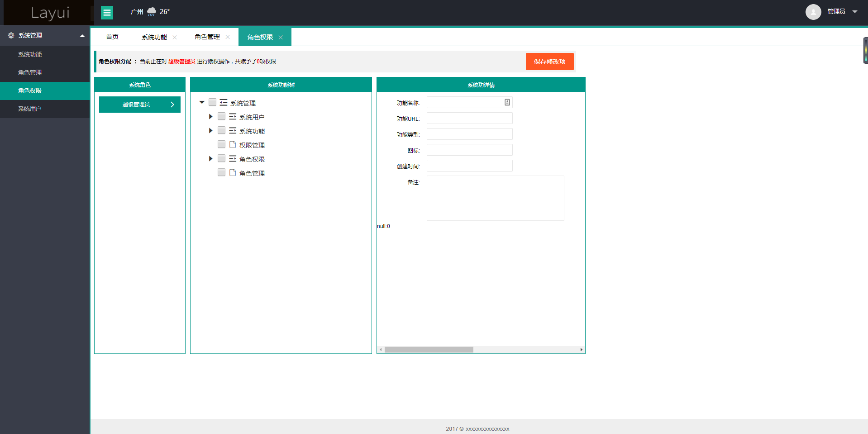Image resolution: width=868 pixels, height=434 pixels.
Task: Open 系统功能 in the sidebar menu
Action: pyautogui.click(x=45, y=55)
